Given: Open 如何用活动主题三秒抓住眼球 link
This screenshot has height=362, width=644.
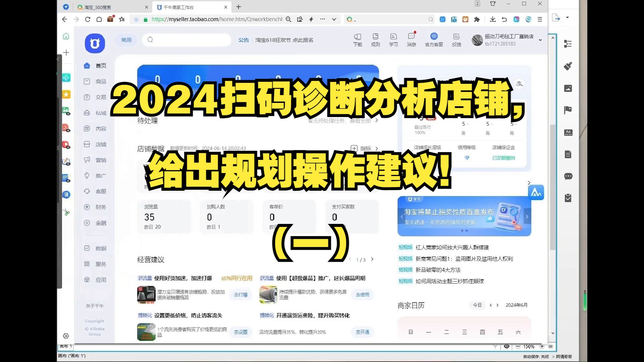Looking at the screenshot, I should tap(449, 281).
